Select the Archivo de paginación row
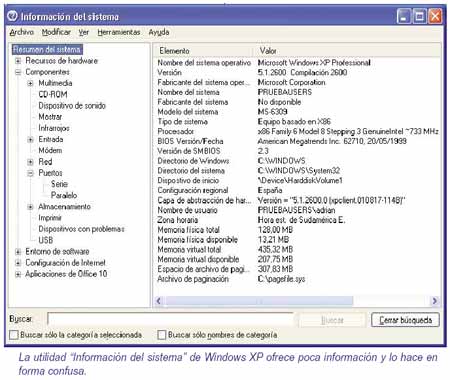This screenshot has width=450, height=380. [297, 279]
